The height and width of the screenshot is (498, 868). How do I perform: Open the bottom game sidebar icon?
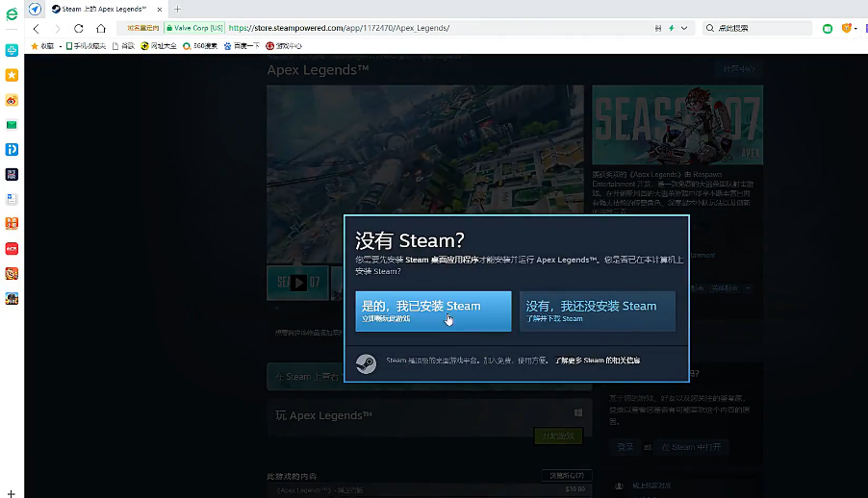click(12, 298)
